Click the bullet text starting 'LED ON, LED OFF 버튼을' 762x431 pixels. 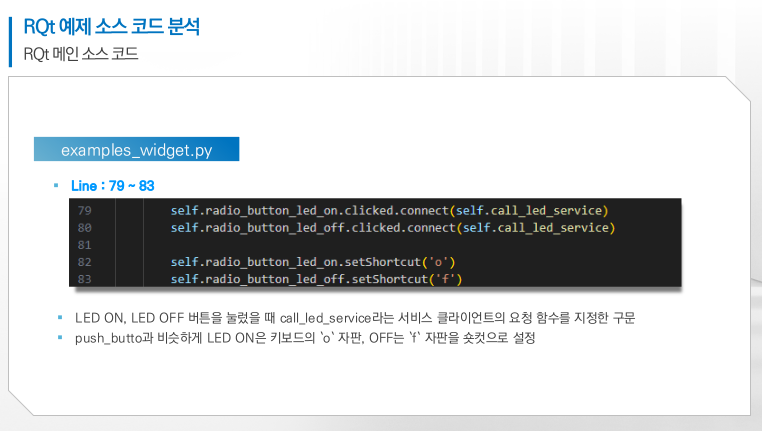click(x=355, y=318)
